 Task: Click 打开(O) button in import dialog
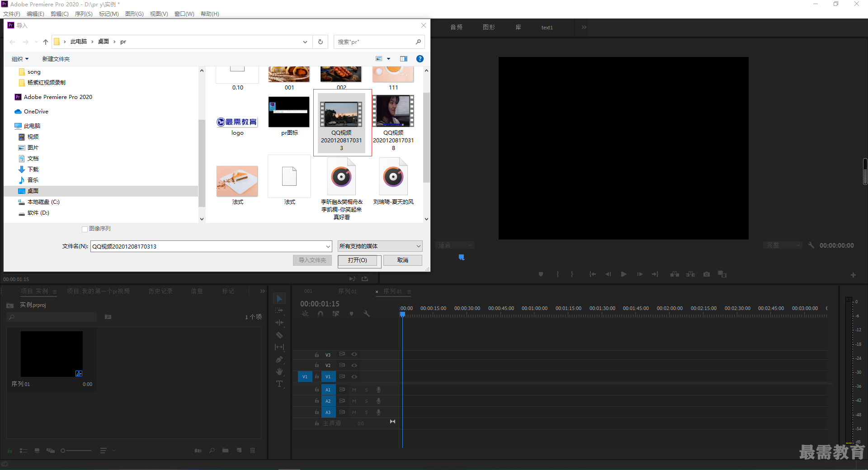pos(358,260)
